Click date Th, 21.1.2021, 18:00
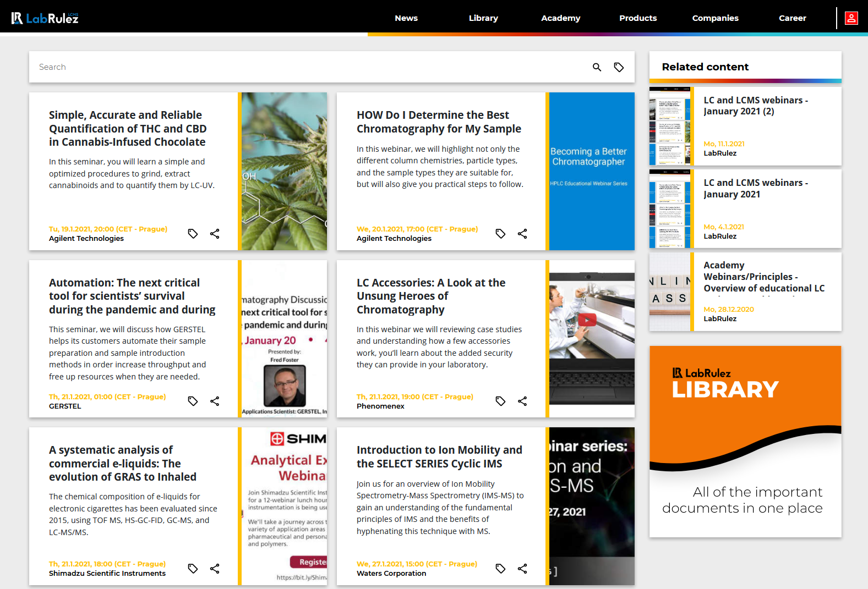The width and height of the screenshot is (868, 589). (107, 564)
